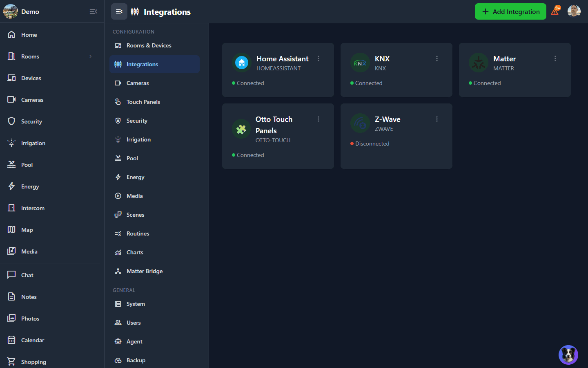Open the Map section from the sidebar
Viewport: 588px width, 368px height.
27,229
